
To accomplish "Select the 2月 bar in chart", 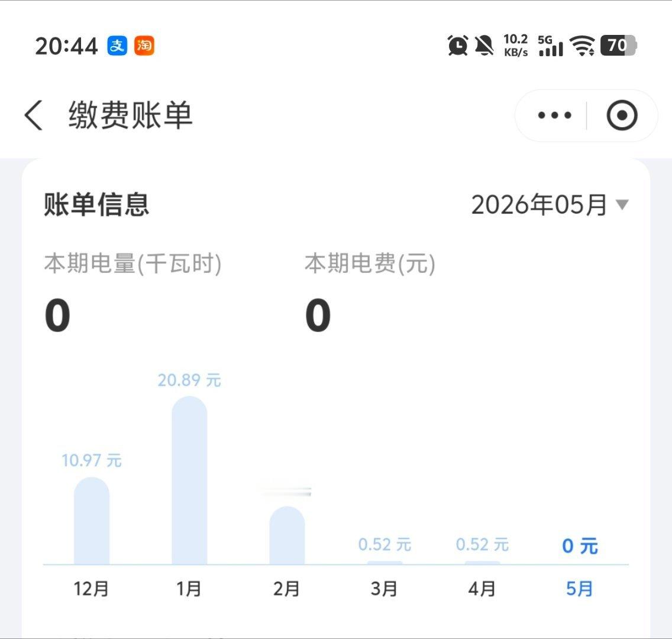I will (x=287, y=535).
